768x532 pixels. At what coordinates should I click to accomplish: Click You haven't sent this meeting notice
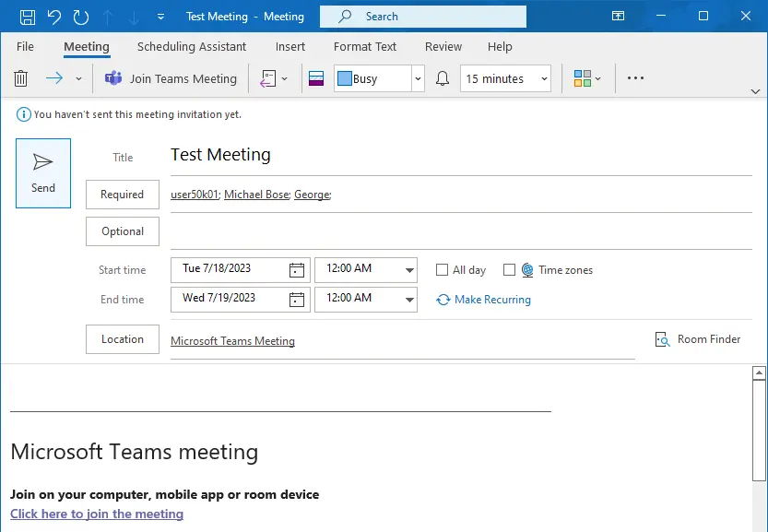137,114
